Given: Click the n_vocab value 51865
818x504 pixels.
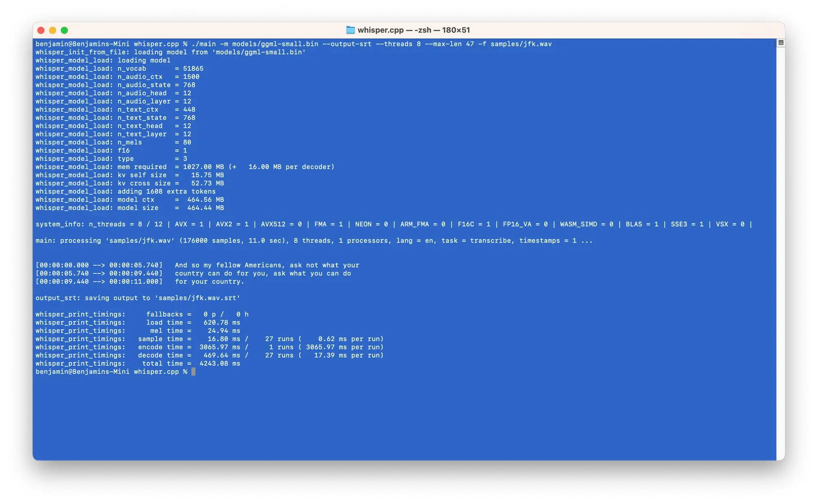Looking at the screenshot, I should 193,68.
